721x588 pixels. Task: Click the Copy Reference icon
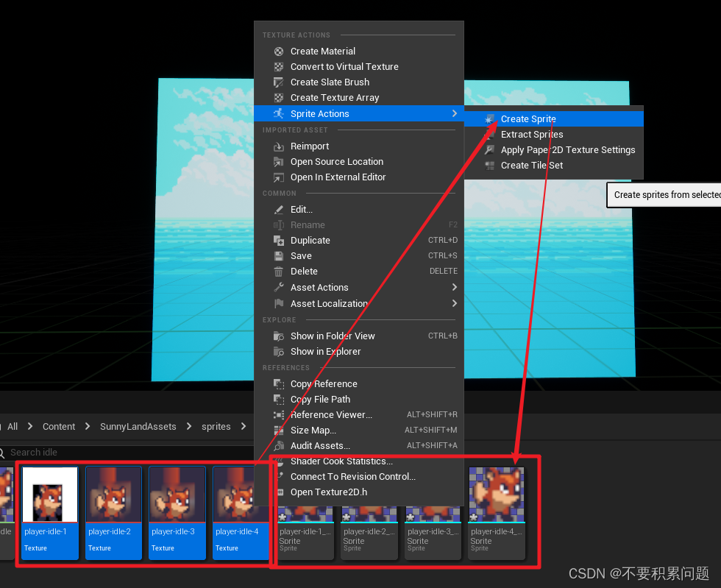(x=279, y=384)
